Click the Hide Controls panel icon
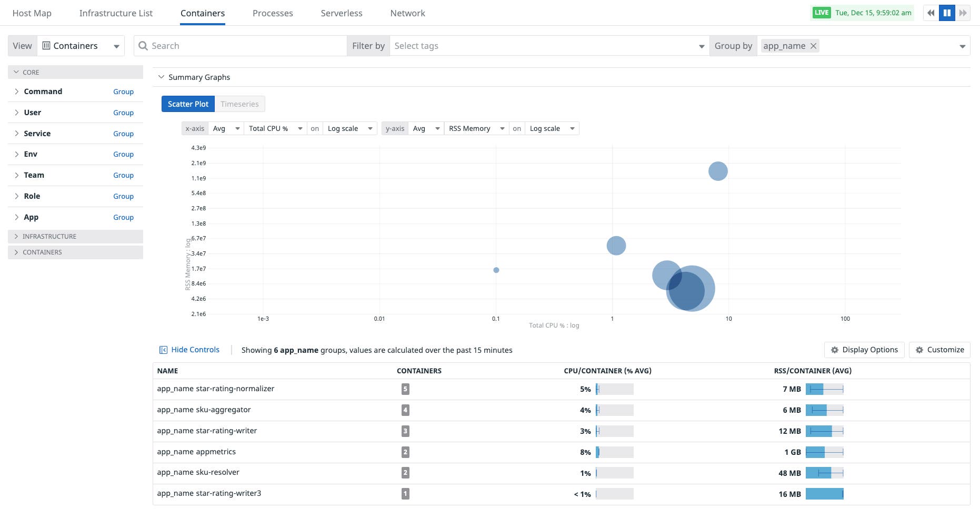Screen dimensions: 980x509 pos(163,350)
